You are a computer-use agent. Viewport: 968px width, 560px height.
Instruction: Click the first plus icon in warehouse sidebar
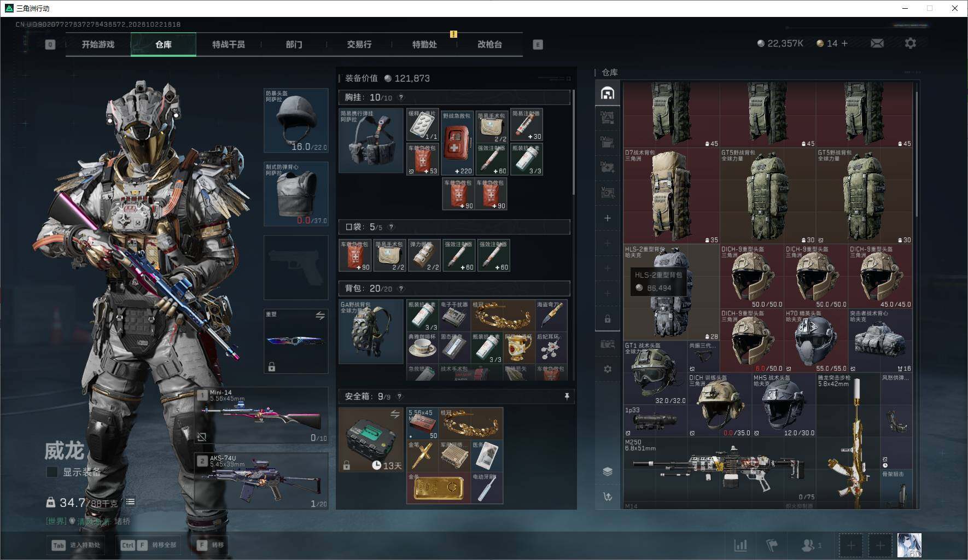608,218
